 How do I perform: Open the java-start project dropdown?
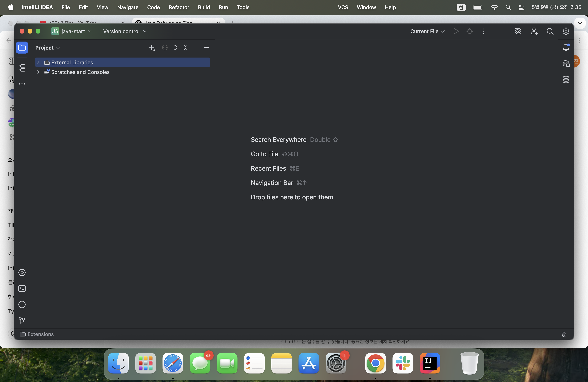tap(72, 31)
